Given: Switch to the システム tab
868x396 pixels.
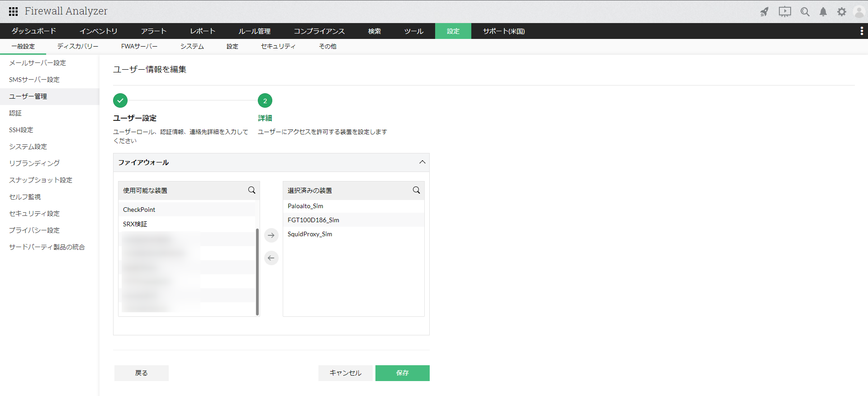Looking at the screenshot, I should click(192, 47).
